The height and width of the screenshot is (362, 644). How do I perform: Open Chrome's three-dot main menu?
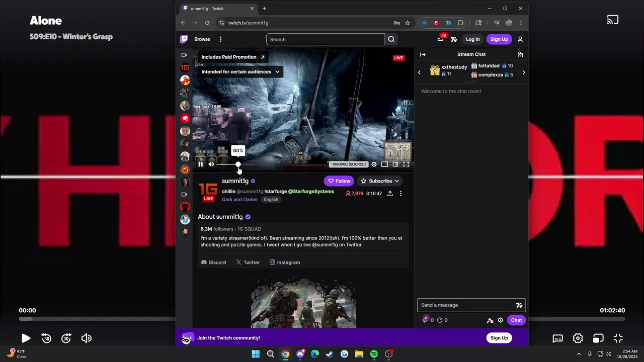[521, 23]
